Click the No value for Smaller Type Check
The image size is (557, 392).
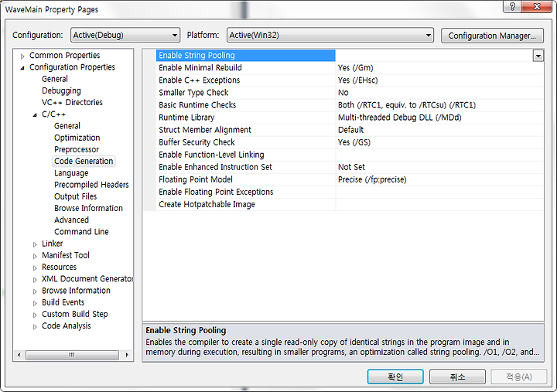tap(439, 92)
